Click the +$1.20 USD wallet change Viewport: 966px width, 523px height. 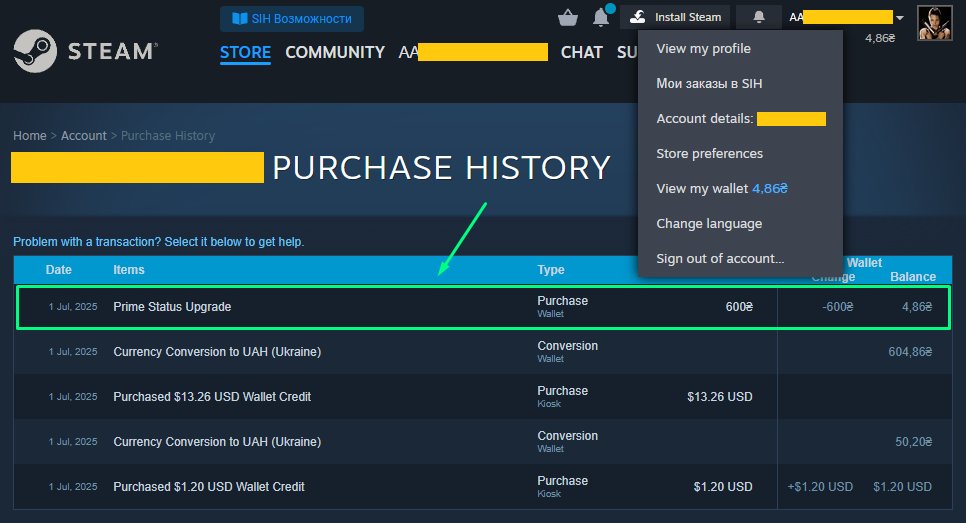coord(820,487)
